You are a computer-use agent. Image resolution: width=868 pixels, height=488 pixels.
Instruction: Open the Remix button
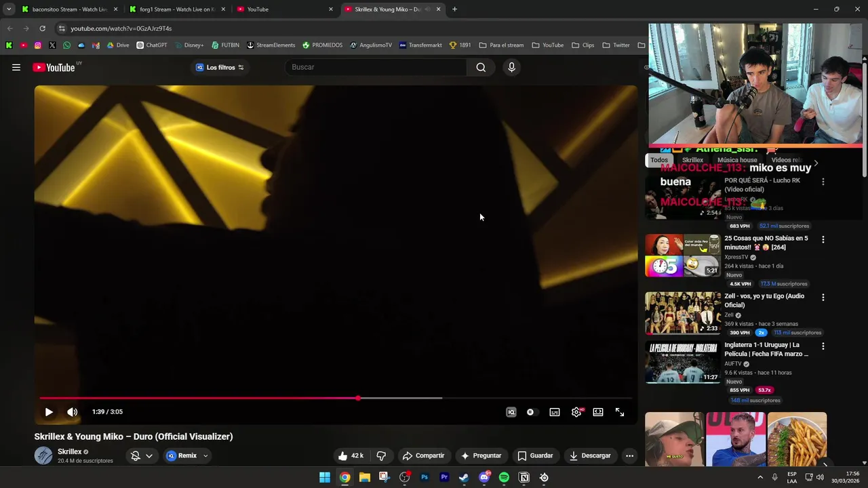(182, 455)
